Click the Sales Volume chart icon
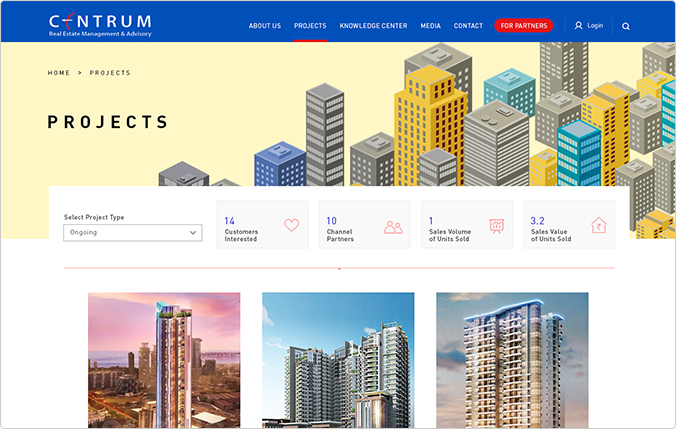 [x=497, y=226]
